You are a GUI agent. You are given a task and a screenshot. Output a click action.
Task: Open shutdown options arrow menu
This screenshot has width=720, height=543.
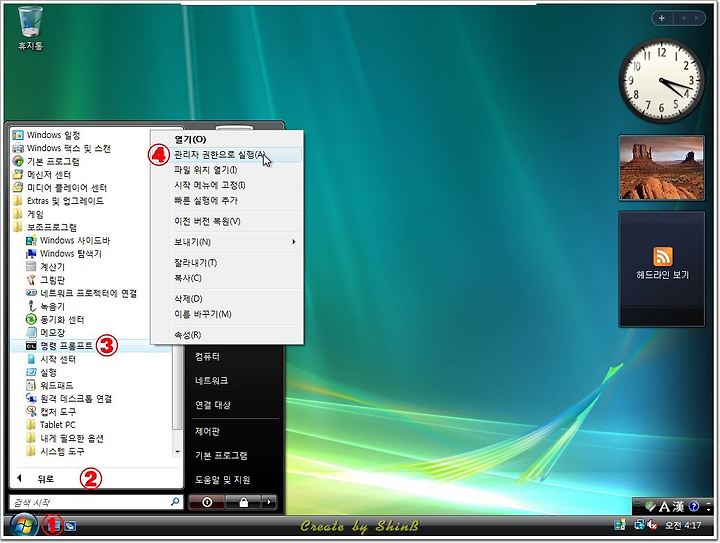(x=269, y=502)
